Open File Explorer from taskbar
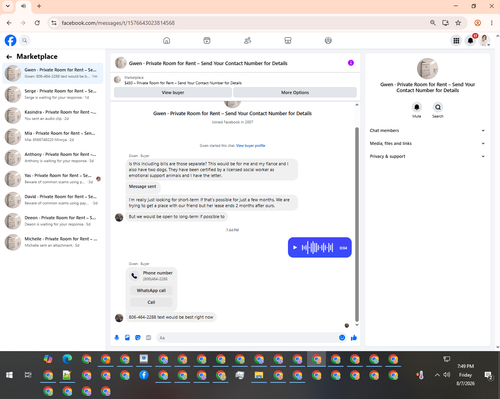Image resolution: width=500 pixels, height=399 pixels. [x=259, y=375]
